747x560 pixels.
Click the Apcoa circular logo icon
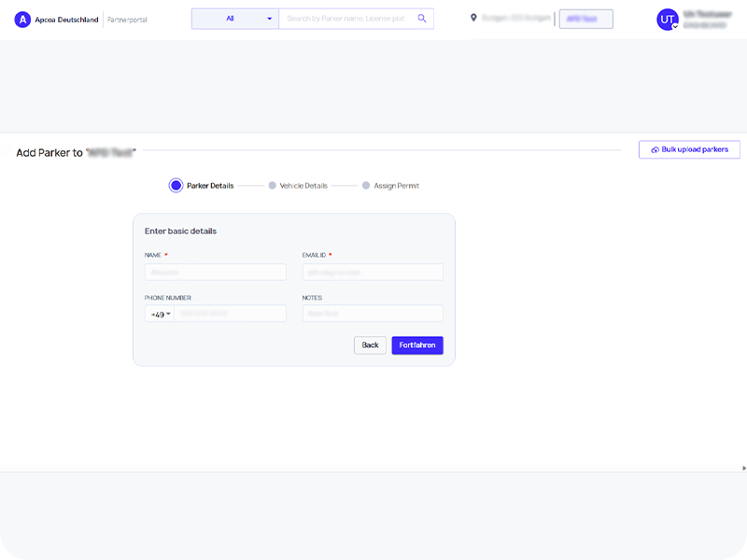(23, 20)
